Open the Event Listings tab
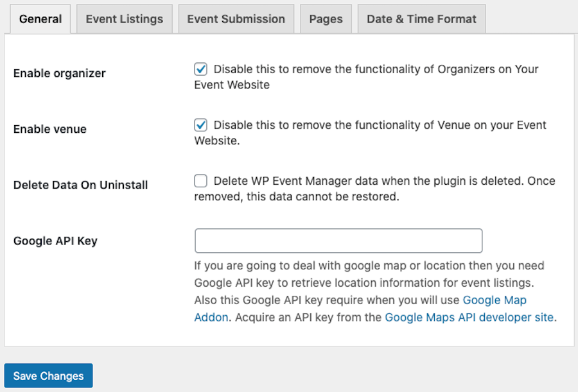The height and width of the screenshot is (392, 578). (x=124, y=19)
